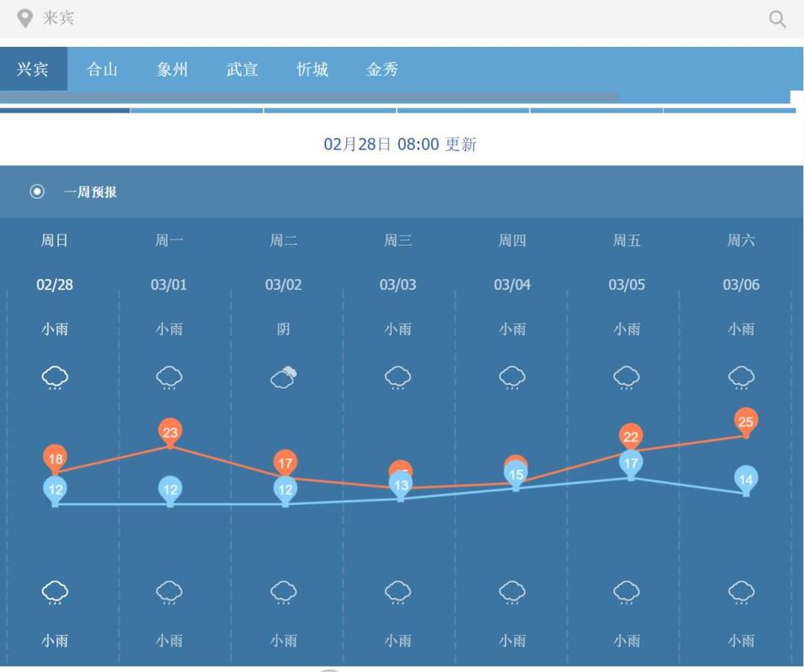Click the search magnifier icon
The image size is (804, 672).
click(x=777, y=19)
